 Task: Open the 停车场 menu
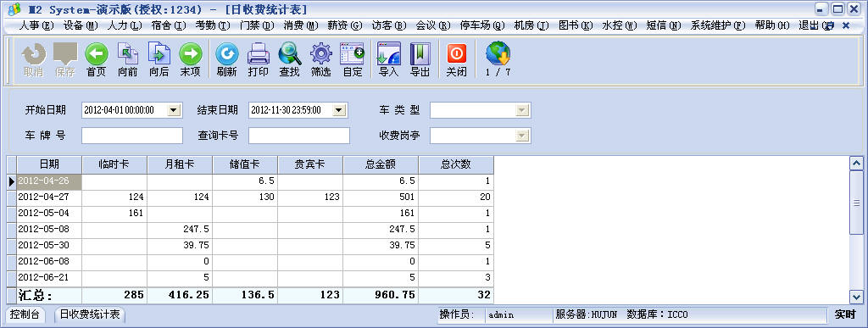coord(482,25)
